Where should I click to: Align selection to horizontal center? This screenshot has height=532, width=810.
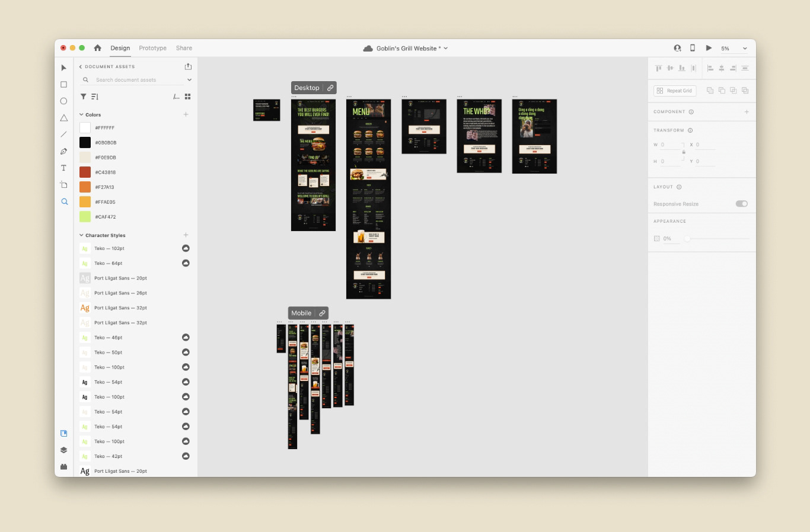point(722,68)
